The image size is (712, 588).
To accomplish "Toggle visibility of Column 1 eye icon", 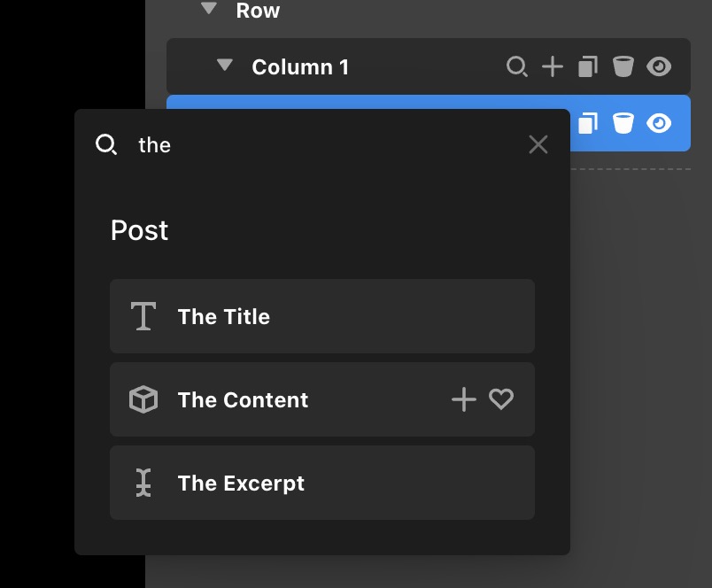I will pyautogui.click(x=658, y=66).
